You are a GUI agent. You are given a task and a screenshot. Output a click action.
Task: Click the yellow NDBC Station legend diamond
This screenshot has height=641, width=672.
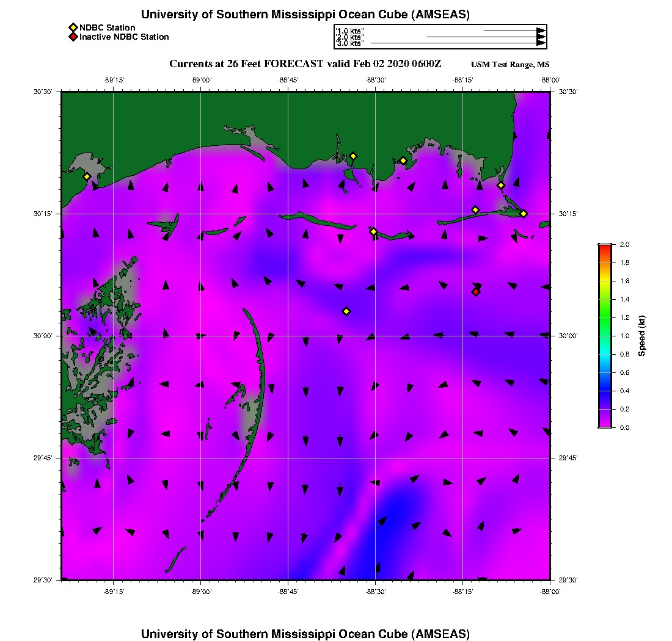tap(73, 27)
